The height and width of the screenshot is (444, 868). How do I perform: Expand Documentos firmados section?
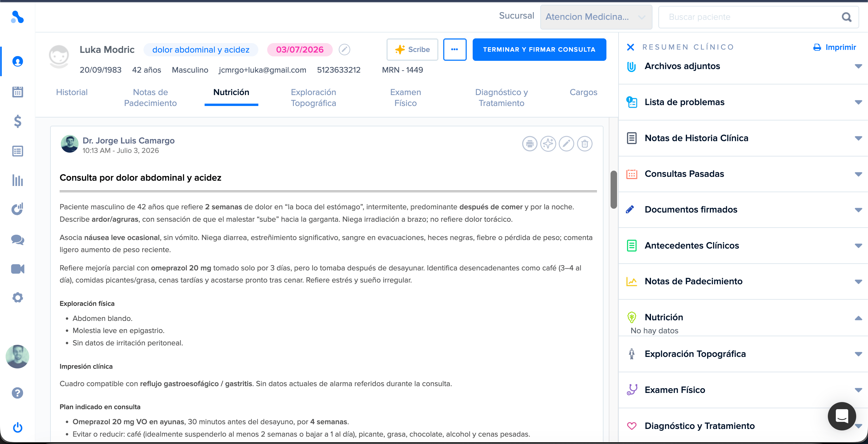(x=858, y=210)
